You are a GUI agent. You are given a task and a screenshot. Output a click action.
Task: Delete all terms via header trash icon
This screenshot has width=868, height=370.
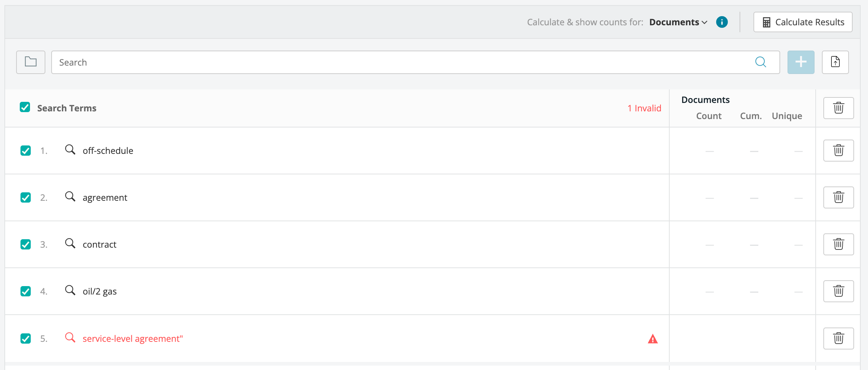tap(838, 108)
